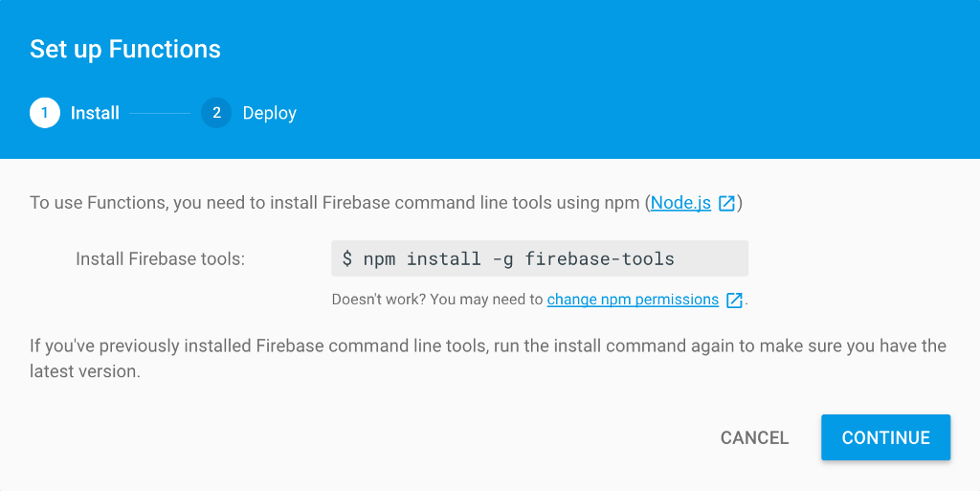980x491 pixels.
Task: Click the step 1 circle icon
Action: [44, 113]
